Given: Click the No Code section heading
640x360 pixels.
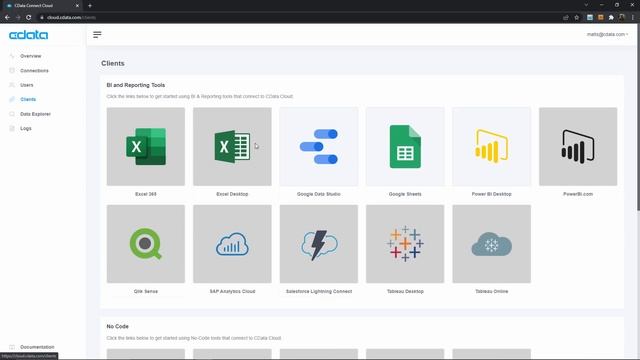Looking at the screenshot, I should click(x=118, y=326).
